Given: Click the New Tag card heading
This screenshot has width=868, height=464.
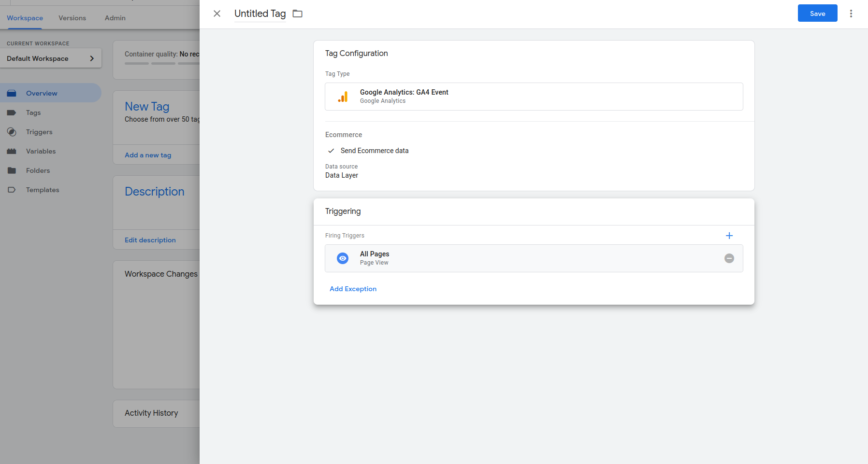Looking at the screenshot, I should click(147, 107).
